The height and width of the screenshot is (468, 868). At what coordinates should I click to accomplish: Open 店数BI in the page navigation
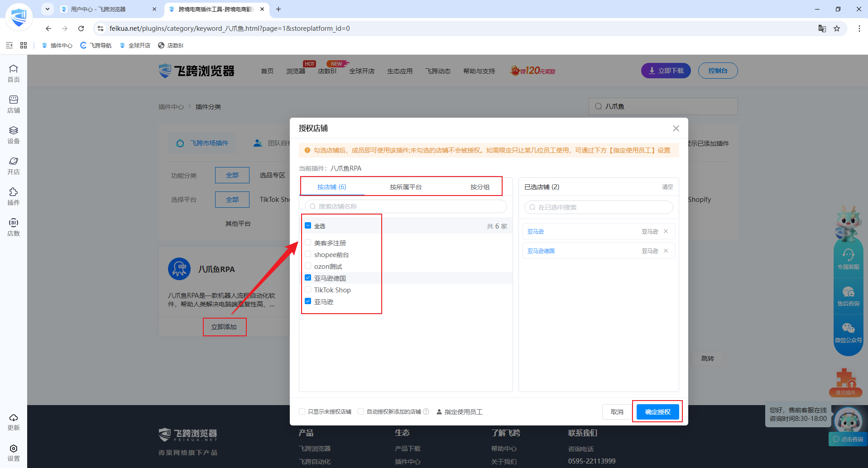(327, 71)
